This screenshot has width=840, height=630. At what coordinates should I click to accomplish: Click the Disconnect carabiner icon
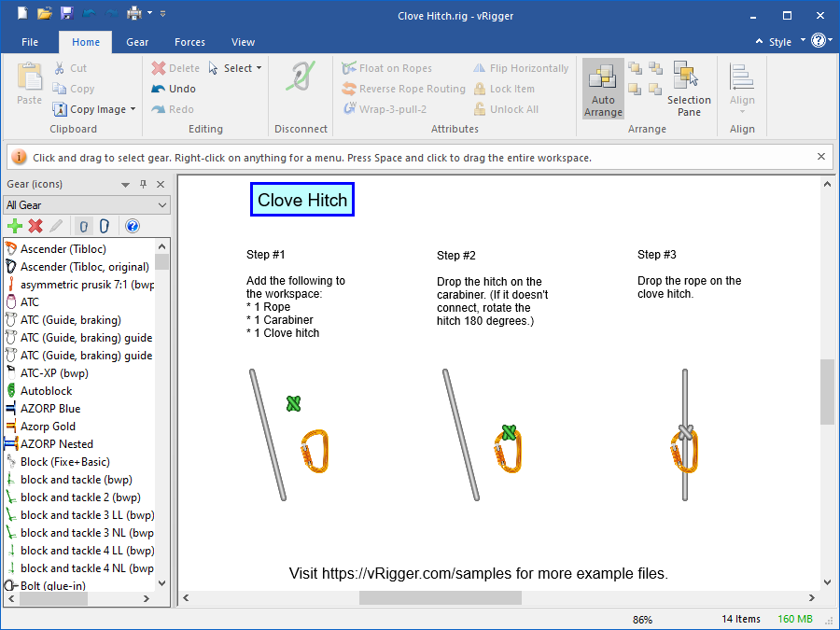coord(301,89)
